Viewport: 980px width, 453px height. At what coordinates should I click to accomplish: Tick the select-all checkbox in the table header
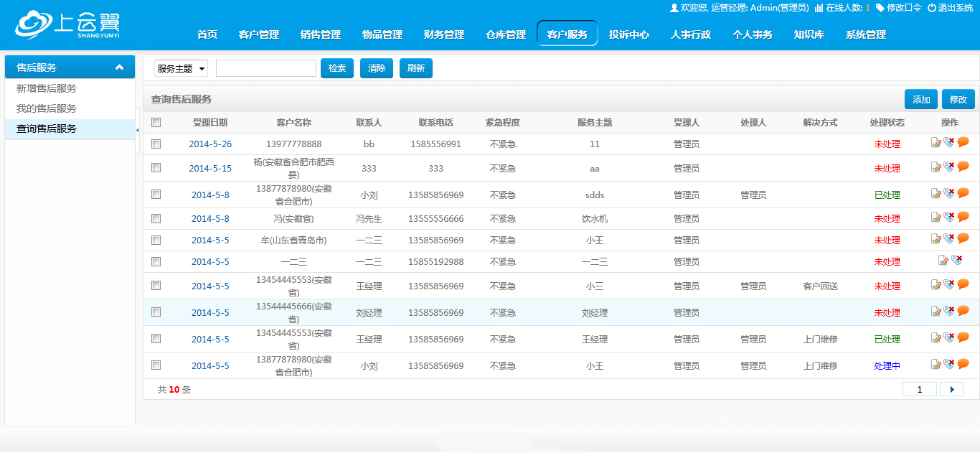[x=156, y=123]
